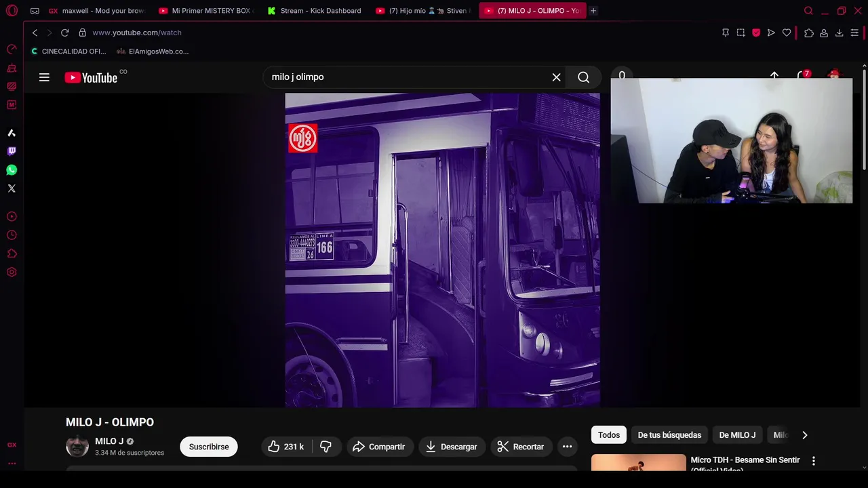Open YouTube notifications bell
Screen dimensions: 868x488
804,76
